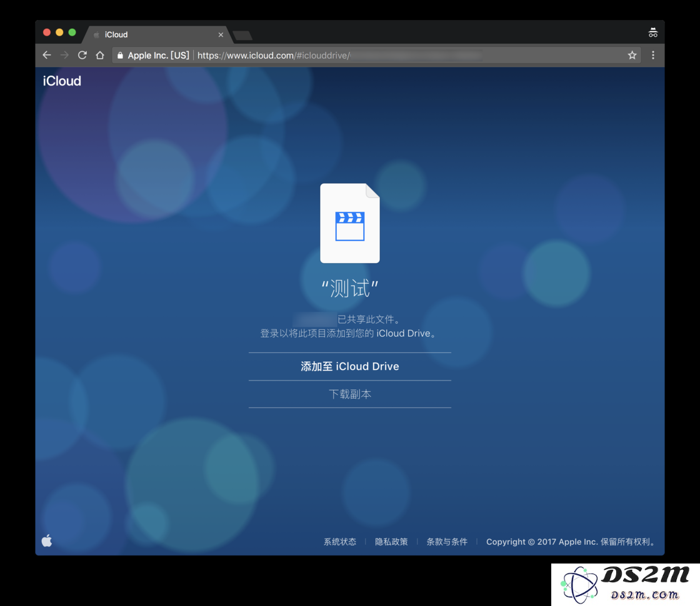This screenshot has height=606, width=700.
Task: Bookmark this page with the star icon
Action: coord(632,56)
